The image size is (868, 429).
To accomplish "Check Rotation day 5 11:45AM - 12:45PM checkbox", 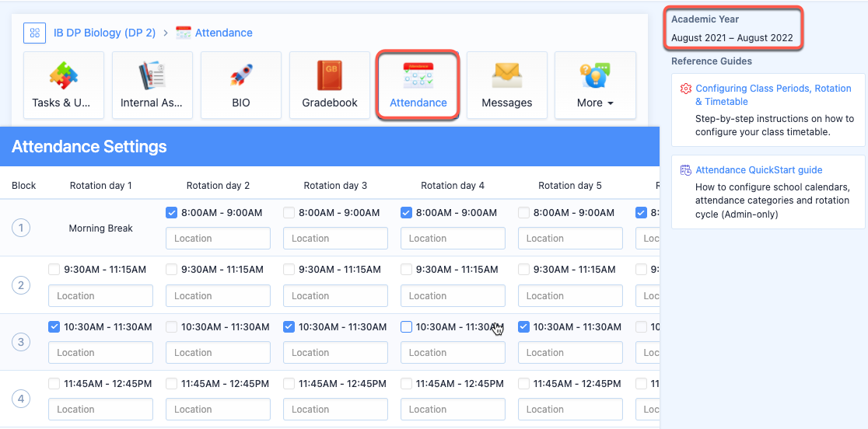I will point(523,384).
